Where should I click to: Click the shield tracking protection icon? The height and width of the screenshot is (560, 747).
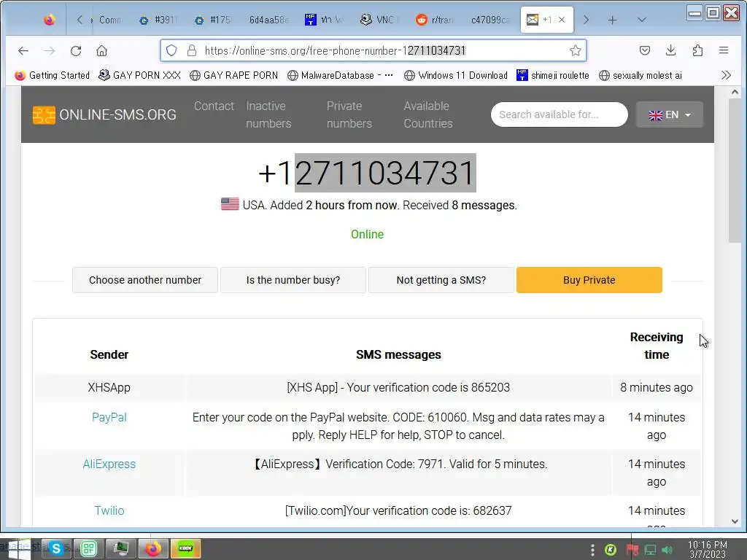(x=171, y=50)
